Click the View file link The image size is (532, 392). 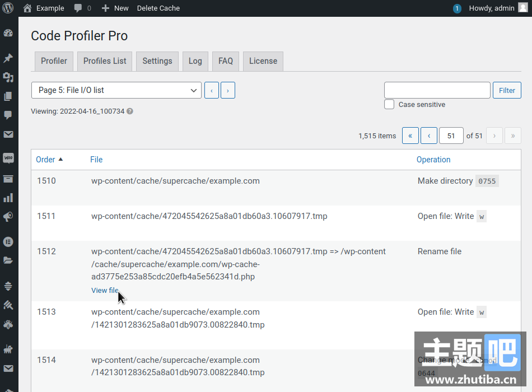point(105,291)
